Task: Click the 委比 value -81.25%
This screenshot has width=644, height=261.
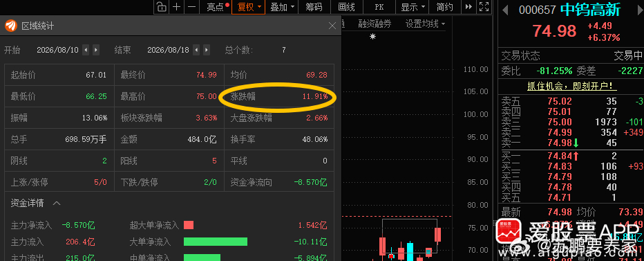Action: pos(554,71)
